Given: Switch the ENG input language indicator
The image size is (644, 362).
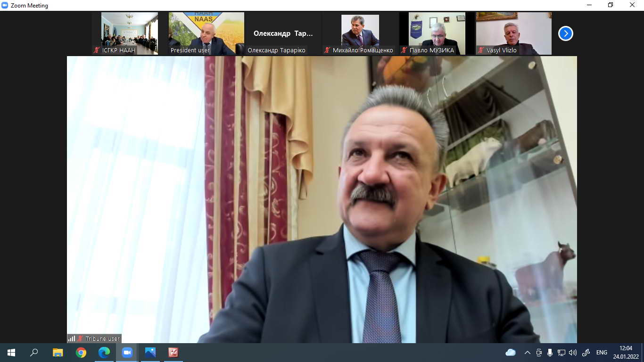Looking at the screenshot, I should pos(602,353).
